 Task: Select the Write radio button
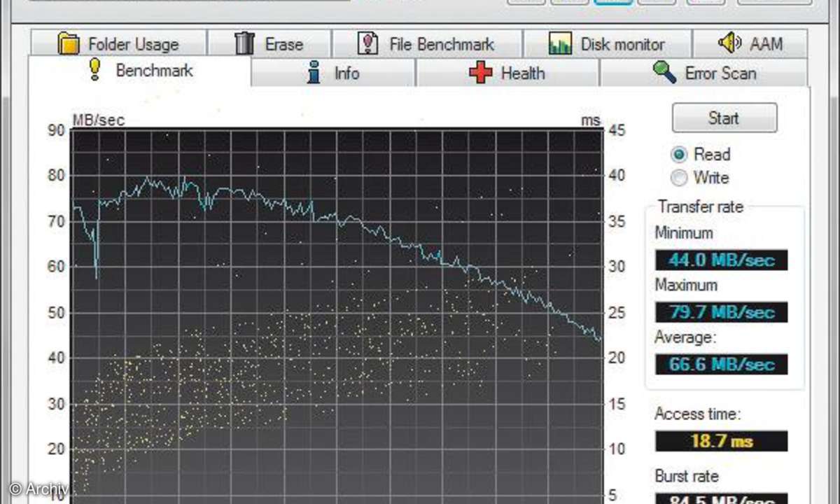tap(679, 178)
